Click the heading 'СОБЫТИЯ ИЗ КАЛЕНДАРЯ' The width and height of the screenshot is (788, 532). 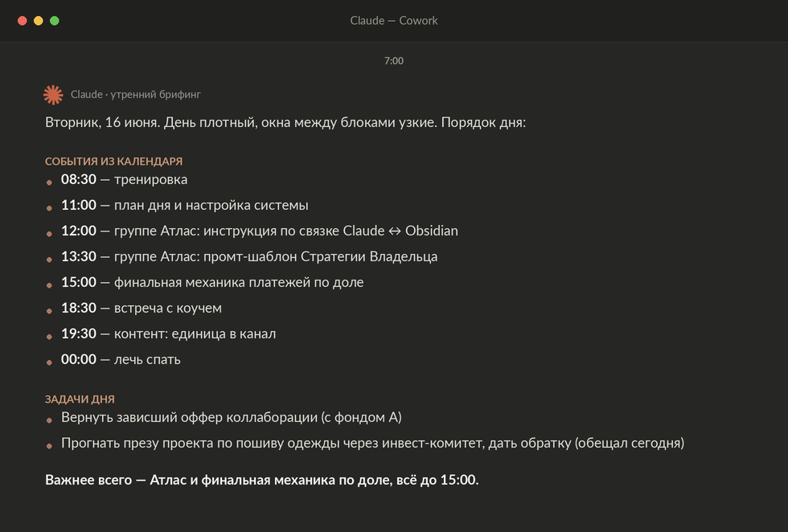[x=113, y=162]
